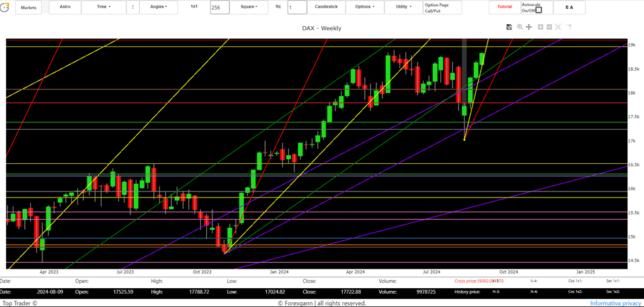This screenshot has height=307, width=644.
Task: Open the Astro menu
Action: click(x=65, y=7)
